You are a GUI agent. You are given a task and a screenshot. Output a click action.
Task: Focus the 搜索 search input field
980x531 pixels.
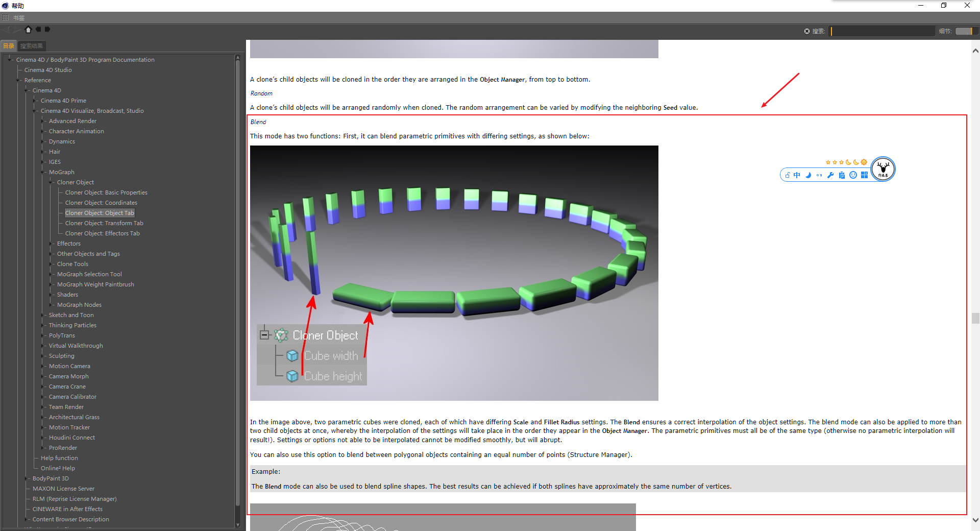[x=882, y=31]
